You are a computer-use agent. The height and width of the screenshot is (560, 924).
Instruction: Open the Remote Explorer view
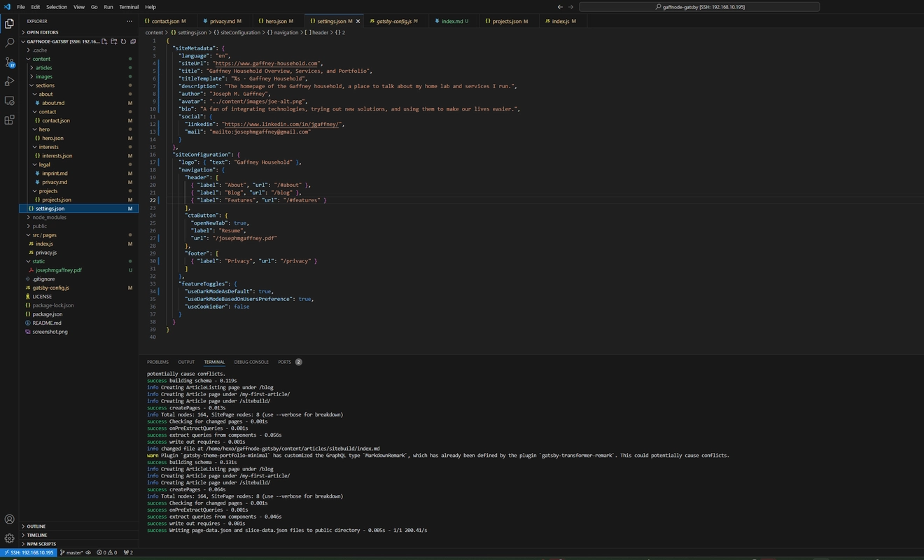(x=9, y=101)
